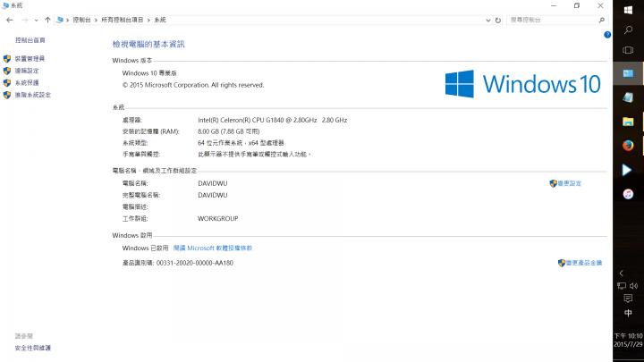
Task: Open 裝置管理員 in sidebar
Action: [30, 59]
